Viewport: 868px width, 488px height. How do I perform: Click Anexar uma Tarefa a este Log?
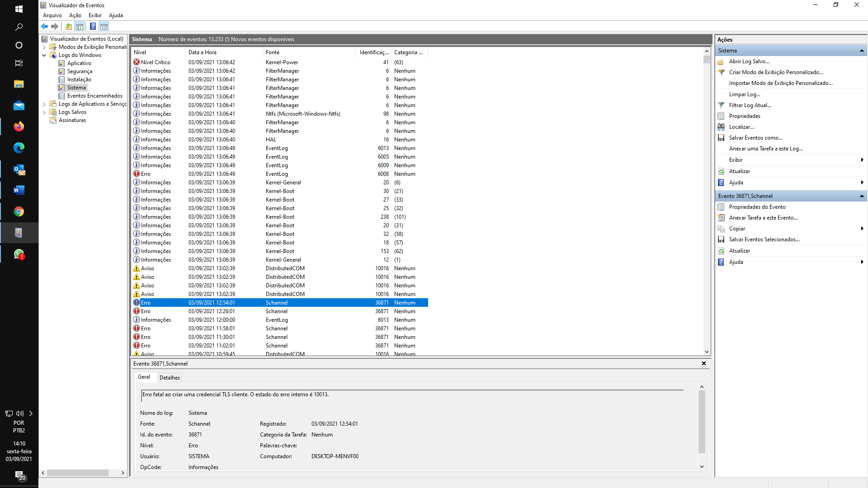click(766, 149)
